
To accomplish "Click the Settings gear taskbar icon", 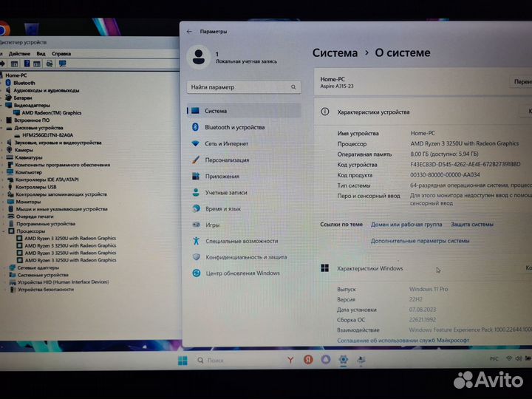I will (x=344, y=360).
